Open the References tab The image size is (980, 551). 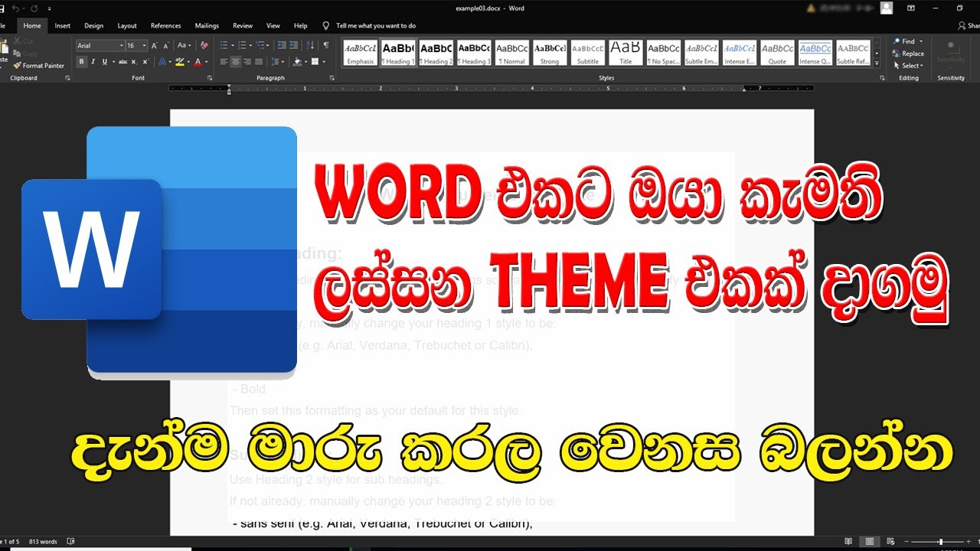165,25
